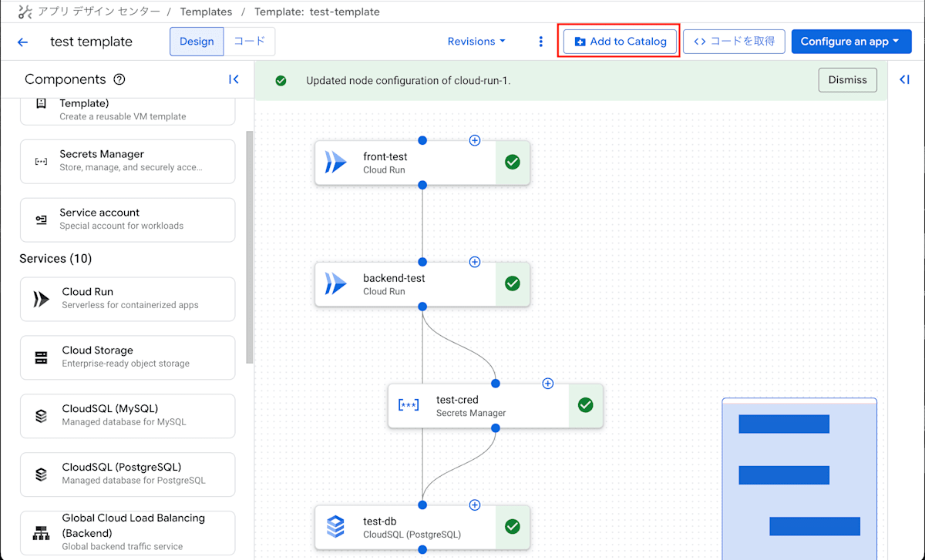The image size is (925, 560).
Task: Select the Secrets Manager component icon in the sidebar
Action: (41, 161)
